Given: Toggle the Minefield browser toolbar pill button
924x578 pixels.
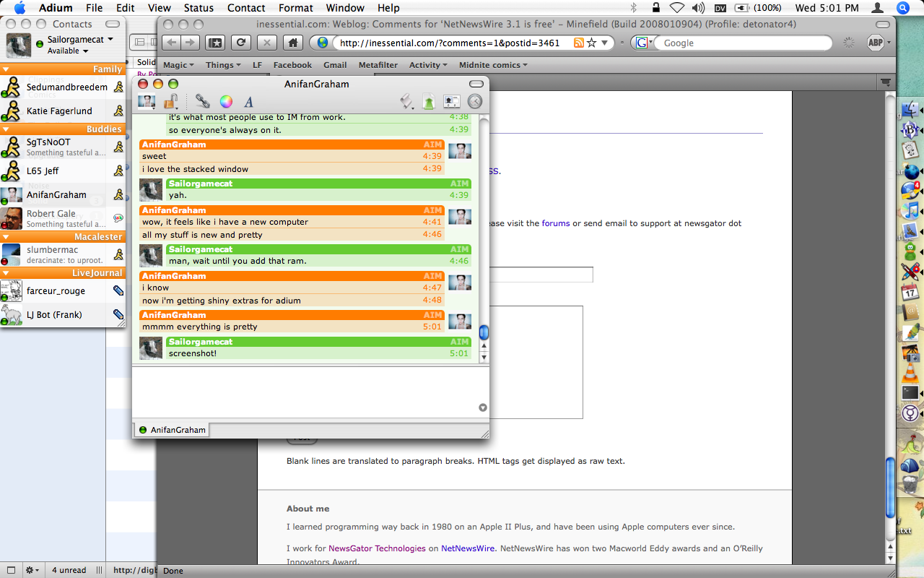Looking at the screenshot, I should (x=881, y=24).
